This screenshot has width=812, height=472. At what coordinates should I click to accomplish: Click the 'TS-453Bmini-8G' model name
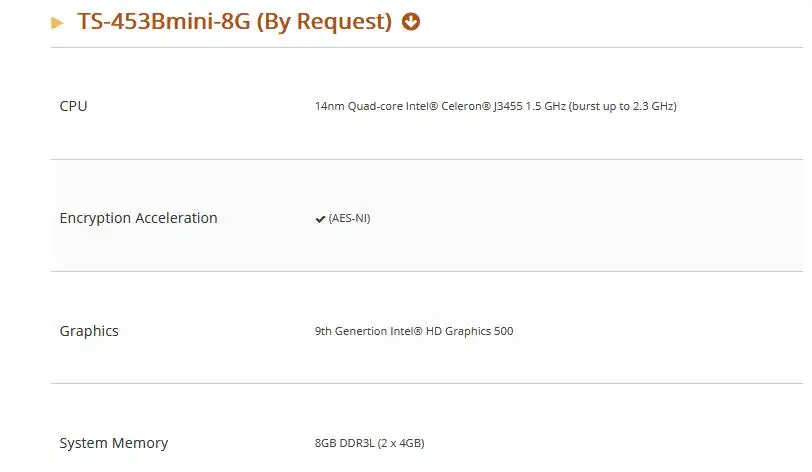164,22
